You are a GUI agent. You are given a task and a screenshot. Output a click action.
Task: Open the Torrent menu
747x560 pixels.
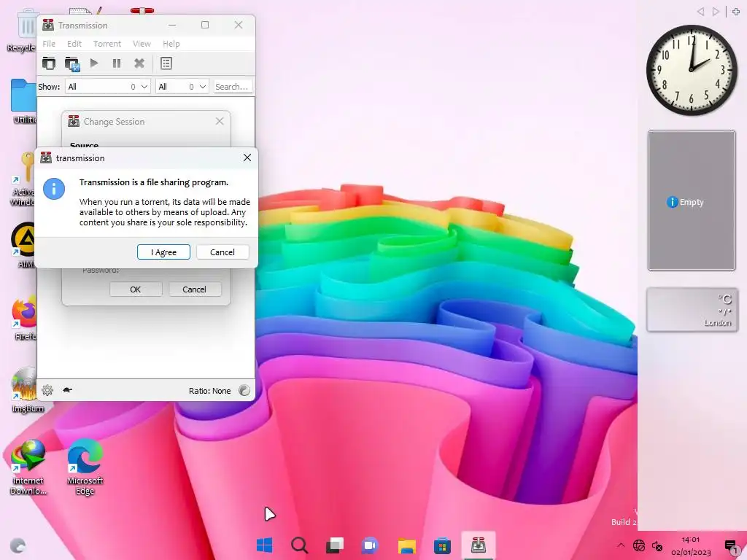pos(107,44)
